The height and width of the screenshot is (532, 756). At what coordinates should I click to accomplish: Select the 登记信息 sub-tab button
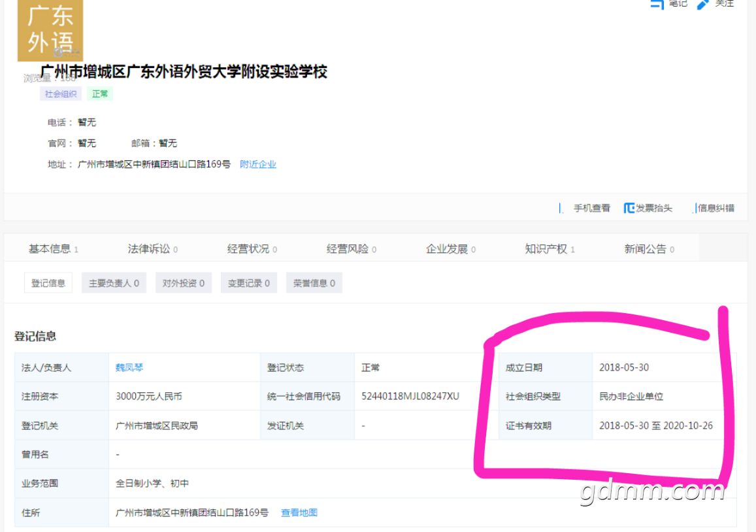point(48,282)
